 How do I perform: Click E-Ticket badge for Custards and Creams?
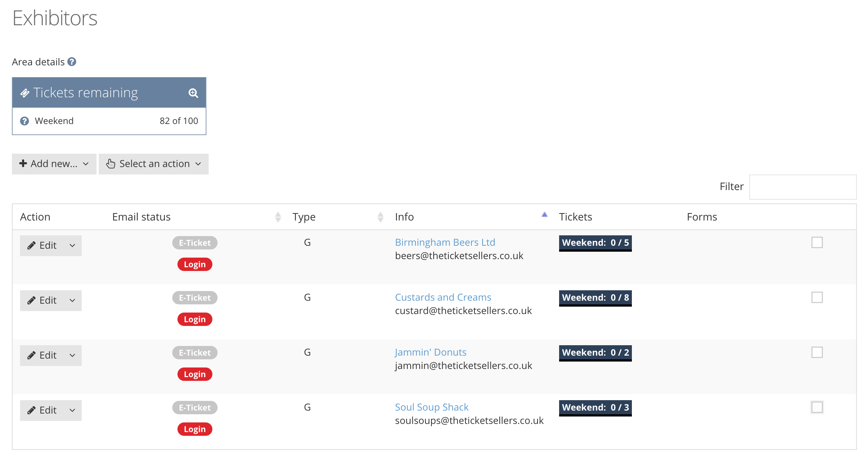(195, 298)
